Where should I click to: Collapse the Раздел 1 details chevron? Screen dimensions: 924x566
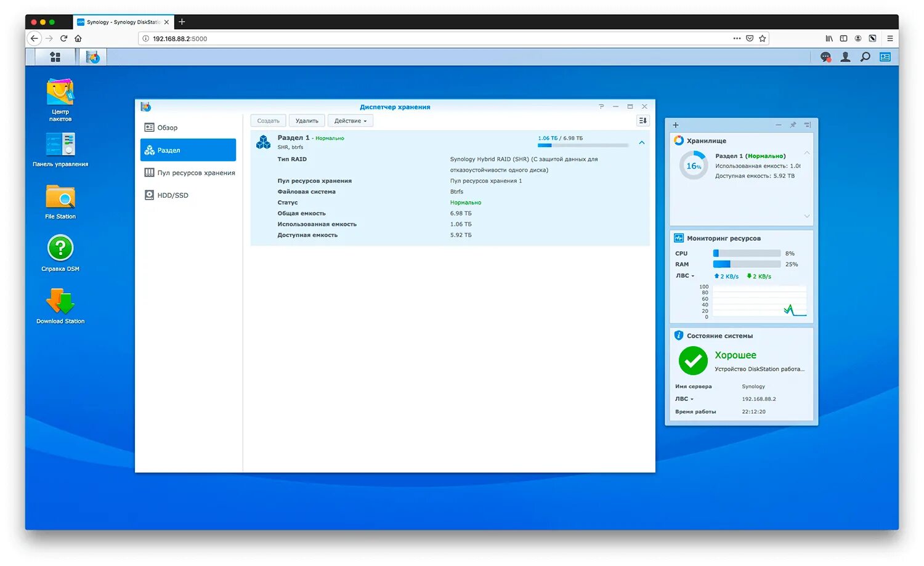coord(642,142)
